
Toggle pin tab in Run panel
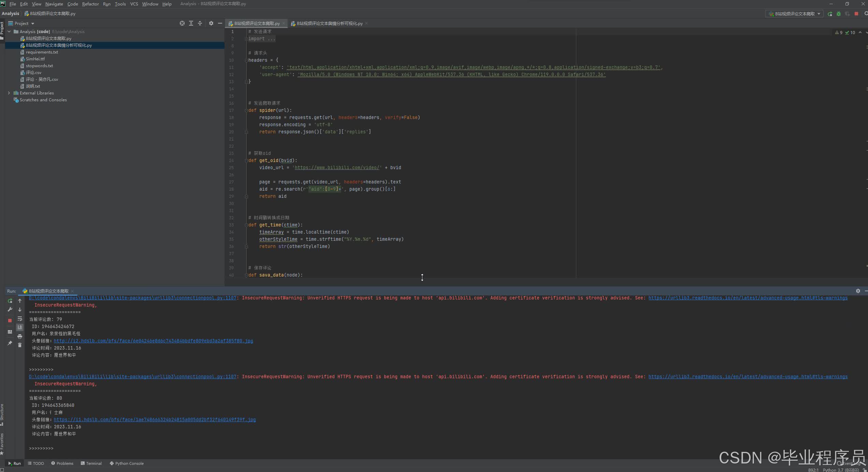point(10,343)
